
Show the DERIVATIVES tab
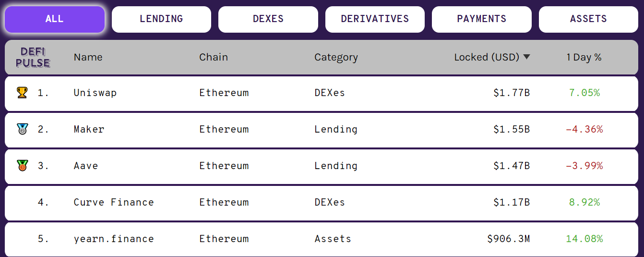375,19
